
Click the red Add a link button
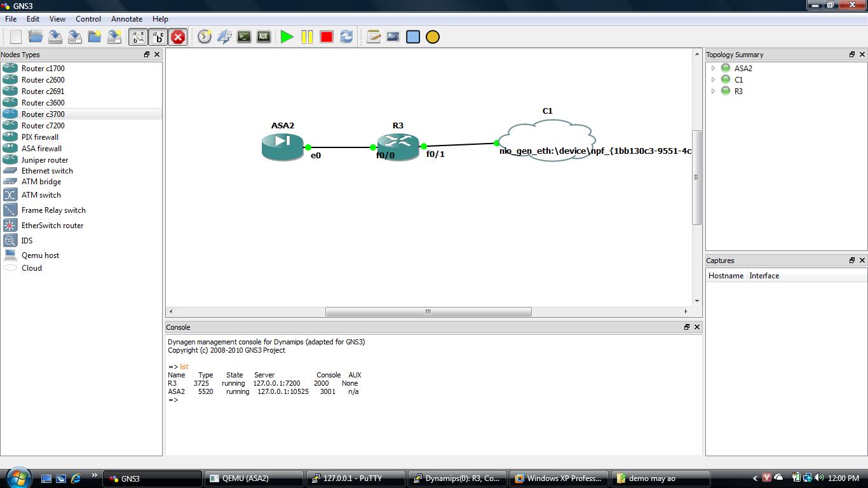(178, 37)
